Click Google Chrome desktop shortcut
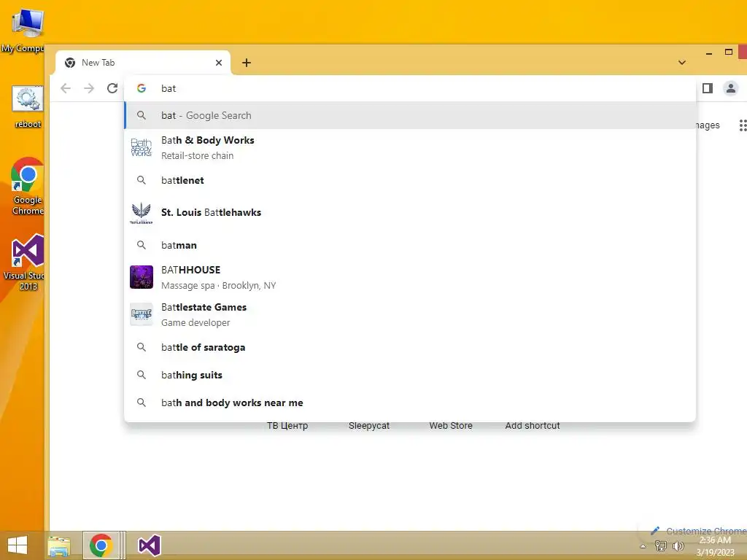The image size is (747, 560). (x=28, y=187)
